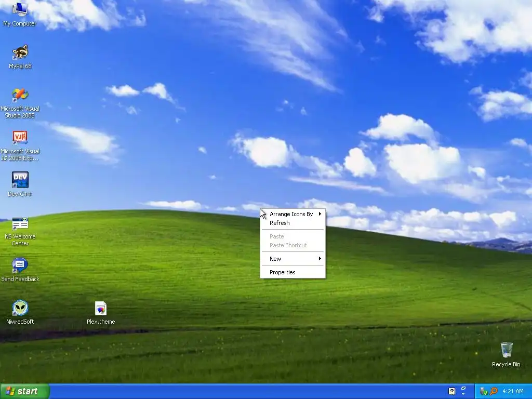Choose Refresh from the context menu
The image size is (532, 399).
[293, 223]
